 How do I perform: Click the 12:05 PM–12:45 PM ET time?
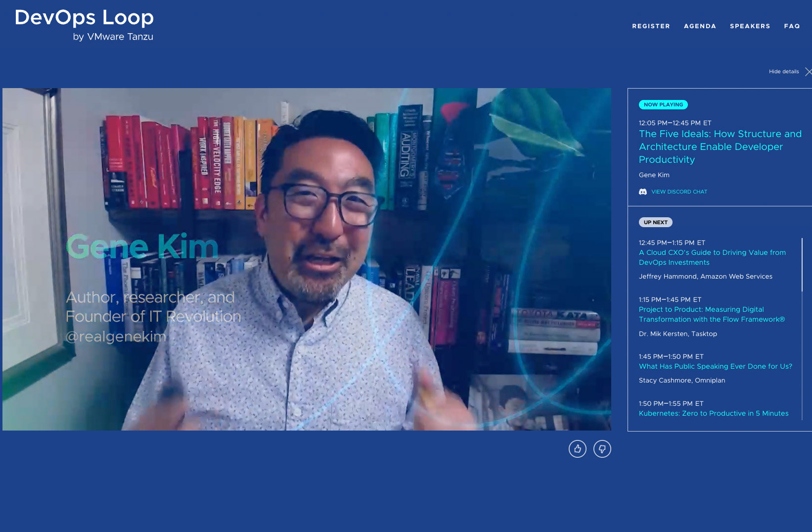pos(675,123)
